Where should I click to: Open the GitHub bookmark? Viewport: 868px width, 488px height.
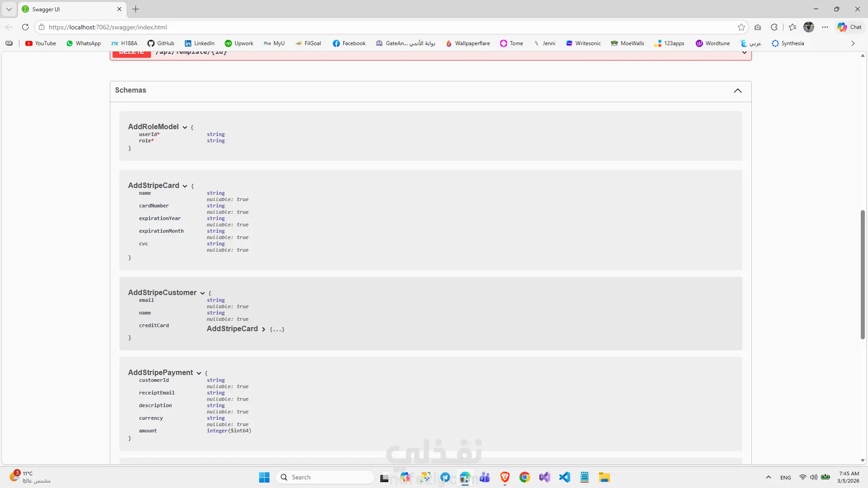pyautogui.click(x=161, y=43)
